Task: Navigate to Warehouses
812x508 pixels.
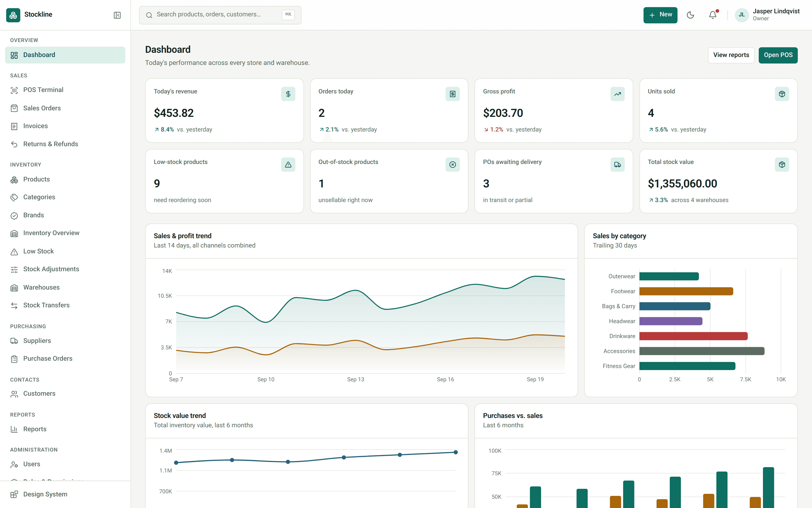Action: click(x=65, y=287)
